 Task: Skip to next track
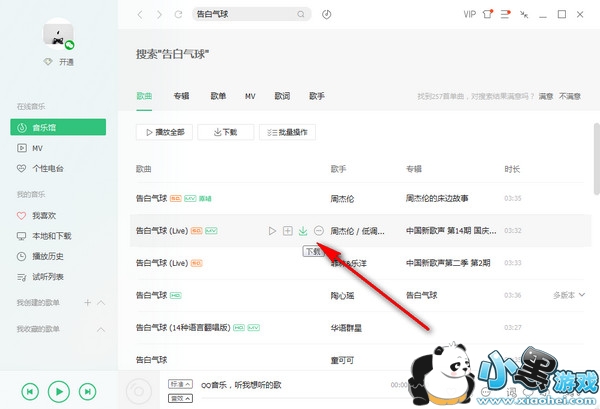pos(87,391)
